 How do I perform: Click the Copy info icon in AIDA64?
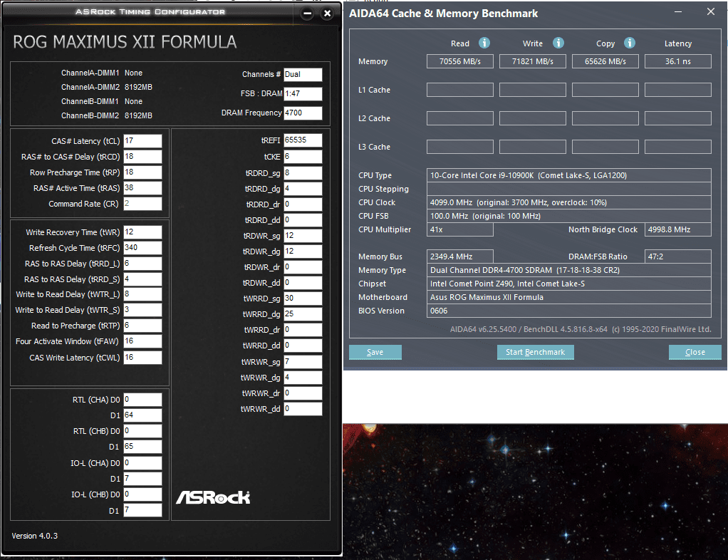(630, 43)
